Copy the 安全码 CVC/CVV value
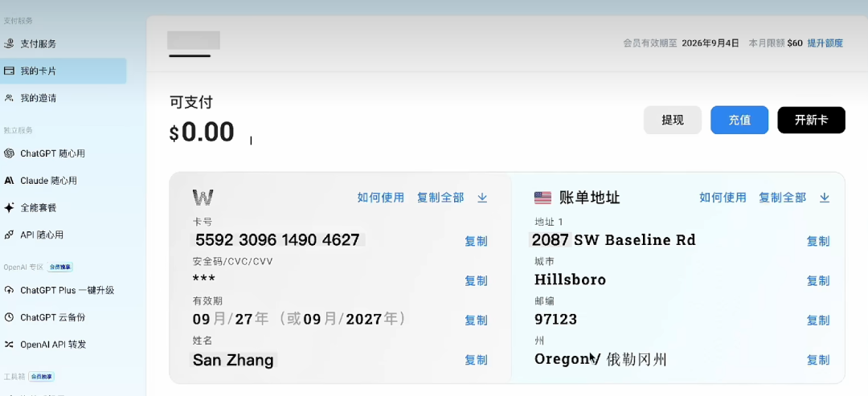 (x=476, y=281)
